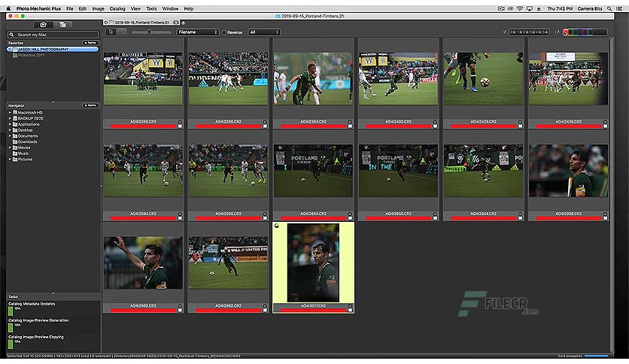Viewport: 629px width, 364px height.
Task: Click the color class filter toggle icon
Action: tap(558, 32)
